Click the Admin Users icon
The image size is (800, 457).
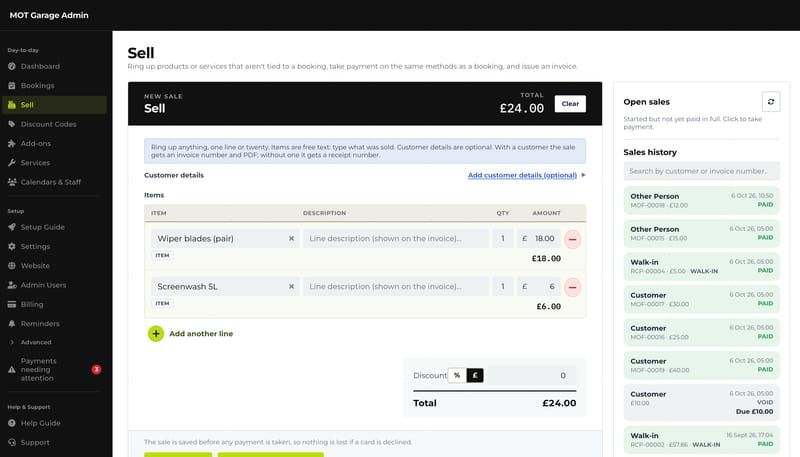[x=12, y=285]
